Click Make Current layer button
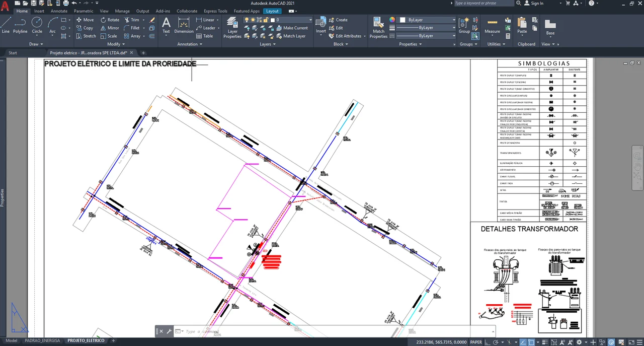The width and height of the screenshot is (644, 346). (x=291, y=28)
